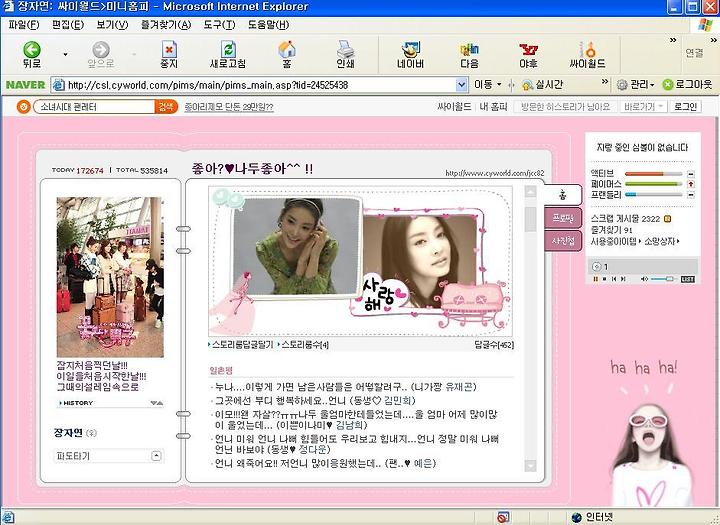Open the Back button history arrow

point(65,55)
